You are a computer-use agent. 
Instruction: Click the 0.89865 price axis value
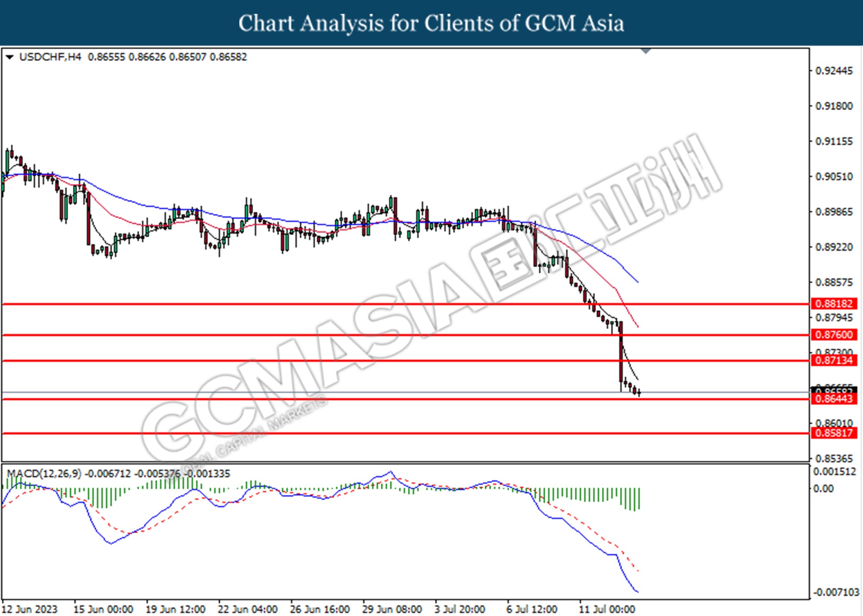click(834, 212)
